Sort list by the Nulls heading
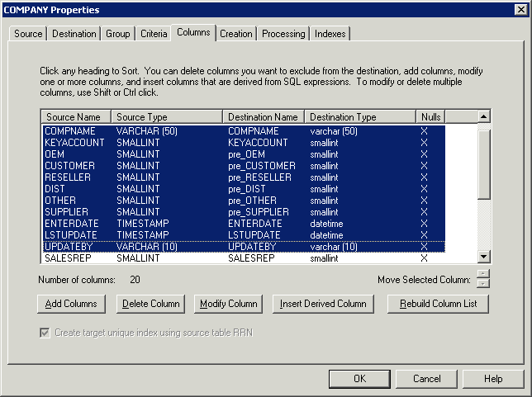 tap(430, 117)
